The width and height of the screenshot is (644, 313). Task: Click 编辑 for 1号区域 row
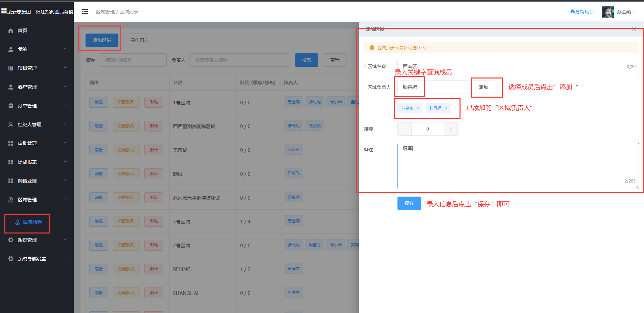99,102
